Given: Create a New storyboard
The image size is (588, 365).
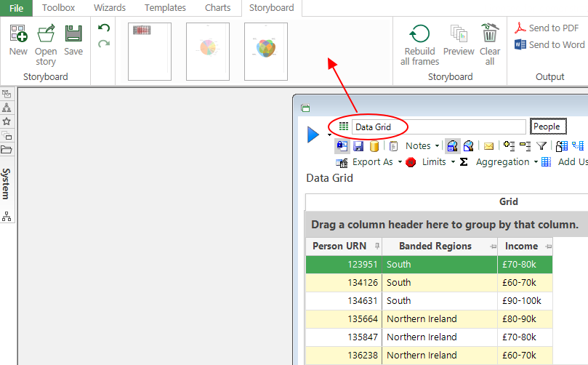Looking at the screenshot, I should (x=18, y=40).
